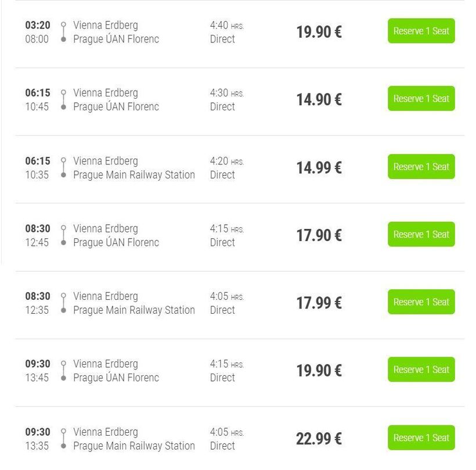Click the 19.90 € price of 03:20 trip
This screenshot has width=476, height=470.
pyautogui.click(x=319, y=32)
